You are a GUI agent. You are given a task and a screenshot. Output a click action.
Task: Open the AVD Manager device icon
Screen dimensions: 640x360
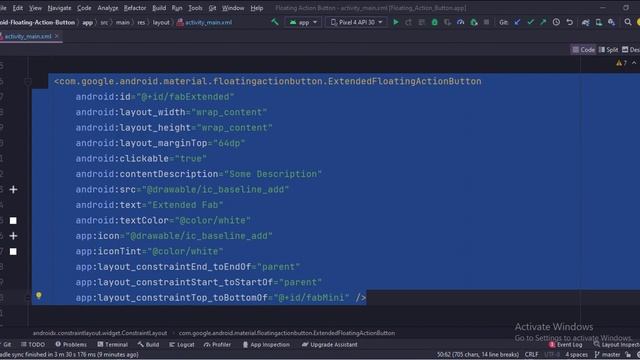click(x=599, y=22)
